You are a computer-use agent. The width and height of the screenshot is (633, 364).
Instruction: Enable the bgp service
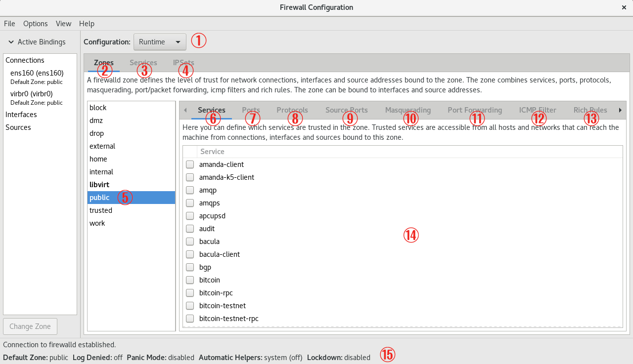189,267
